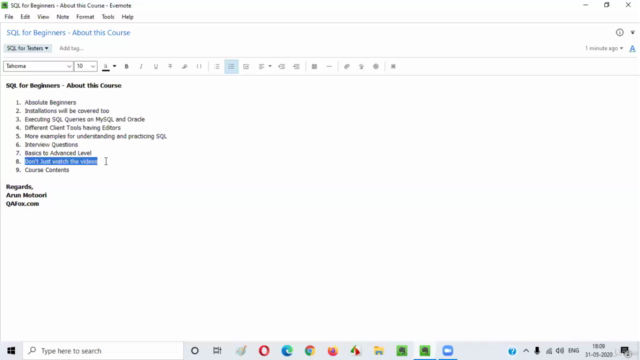Screen dimensions: 640x360
Task: Click the Executing SQL Queries line
Action: click(x=84, y=119)
